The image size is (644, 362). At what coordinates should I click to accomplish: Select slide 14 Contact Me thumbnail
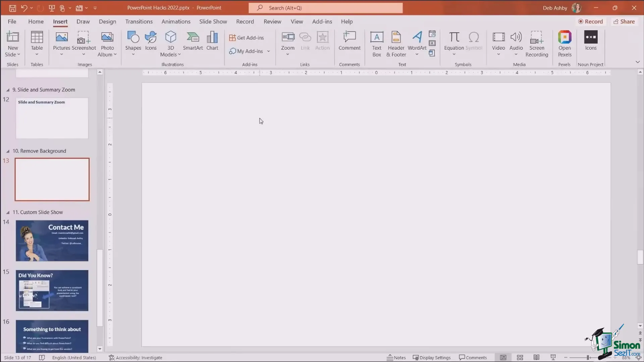[x=52, y=241]
